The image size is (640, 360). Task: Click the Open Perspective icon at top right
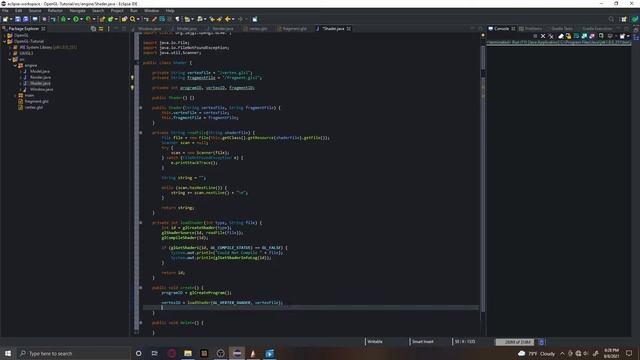[624, 19]
